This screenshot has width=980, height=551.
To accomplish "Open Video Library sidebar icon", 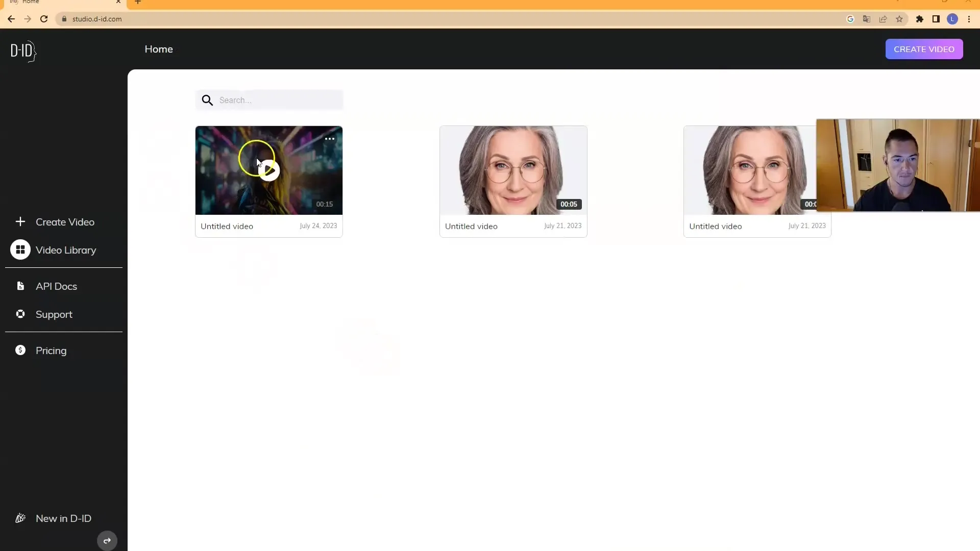I will coord(20,249).
